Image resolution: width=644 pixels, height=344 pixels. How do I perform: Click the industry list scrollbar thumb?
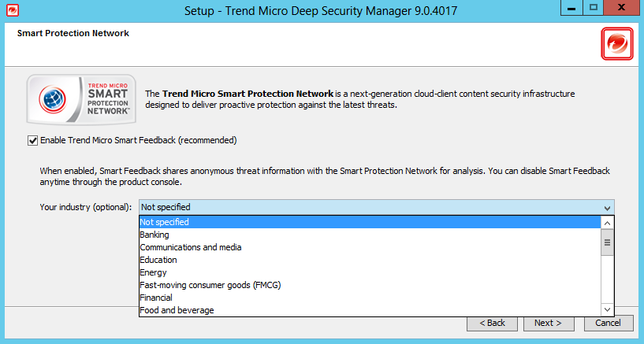(607, 243)
